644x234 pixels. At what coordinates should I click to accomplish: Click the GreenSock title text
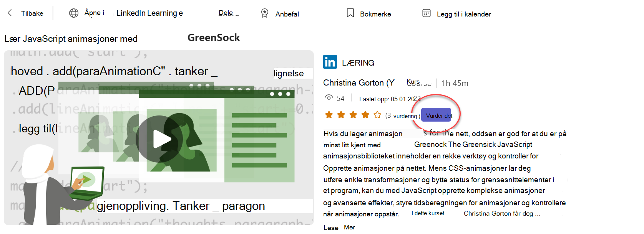(214, 38)
